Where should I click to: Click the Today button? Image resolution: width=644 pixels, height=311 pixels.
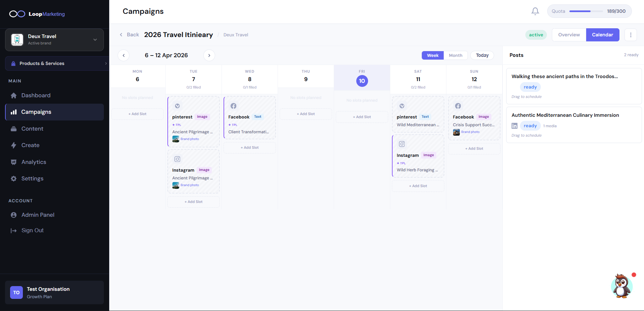coord(482,55)
